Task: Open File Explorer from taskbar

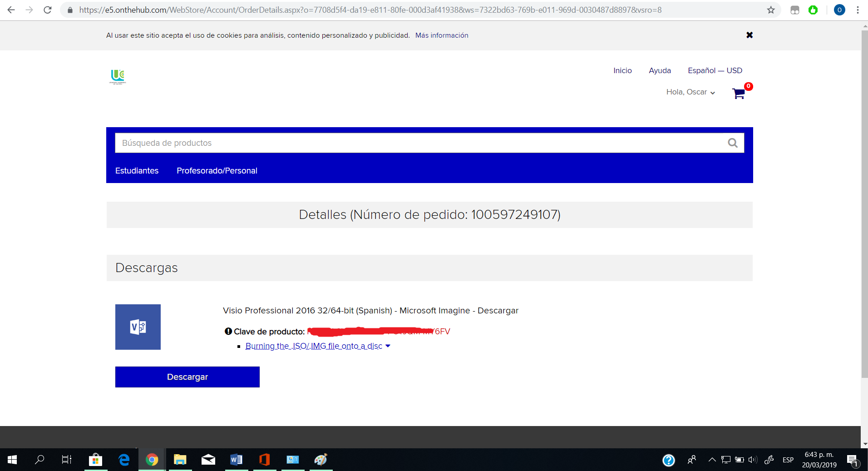Action: coord(180,460)
